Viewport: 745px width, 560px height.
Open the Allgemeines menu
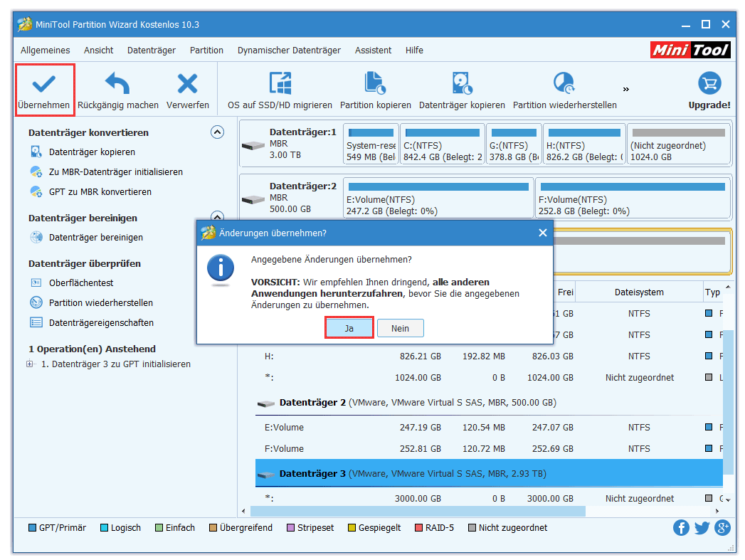(45, 51)
